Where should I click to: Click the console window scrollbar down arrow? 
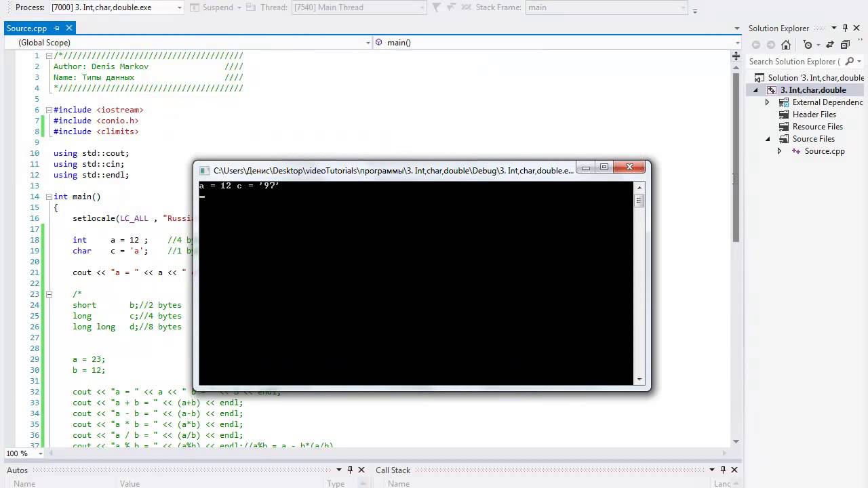click(639, 380)
